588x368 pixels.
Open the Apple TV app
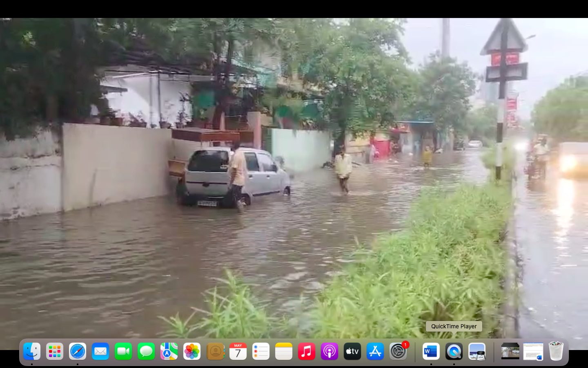click(x=352, y=351)
